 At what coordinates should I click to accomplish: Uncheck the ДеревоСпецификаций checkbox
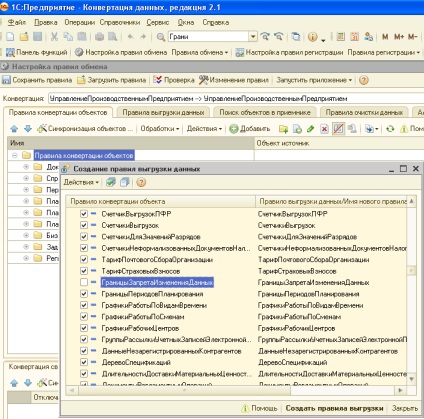coord(84,362)
